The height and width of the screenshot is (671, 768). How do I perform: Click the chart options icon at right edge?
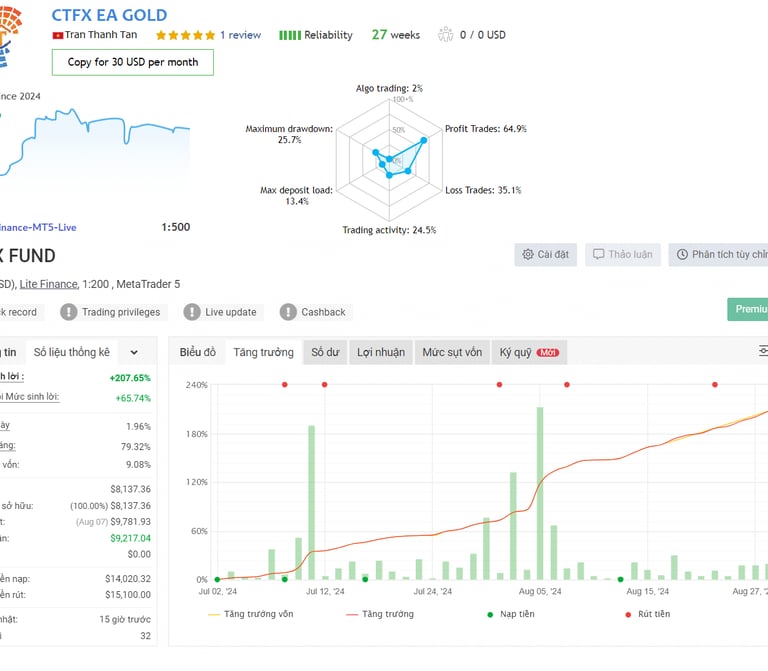[763, 351]
